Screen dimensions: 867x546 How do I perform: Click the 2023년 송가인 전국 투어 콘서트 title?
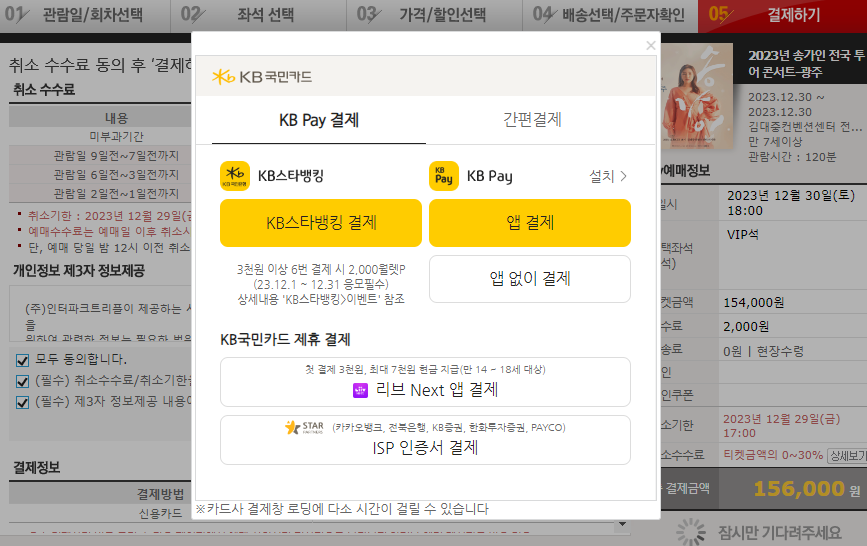click(806, 64)
